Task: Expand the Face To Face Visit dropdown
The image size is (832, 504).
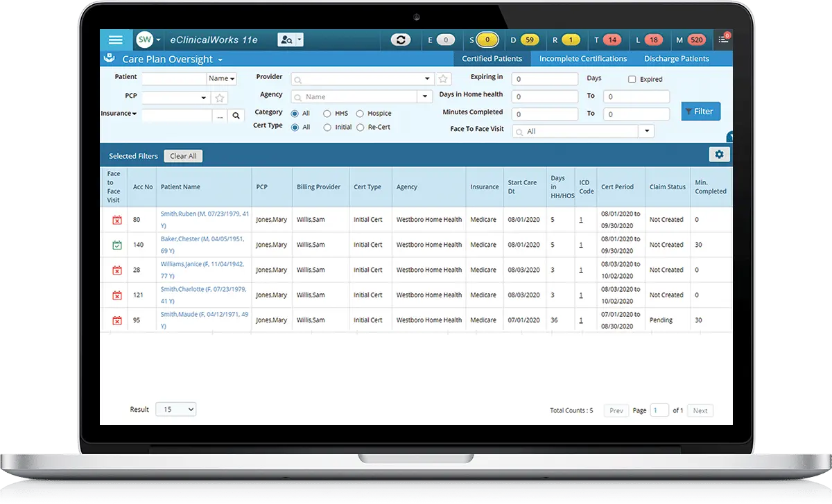Action: coord(646,130)
